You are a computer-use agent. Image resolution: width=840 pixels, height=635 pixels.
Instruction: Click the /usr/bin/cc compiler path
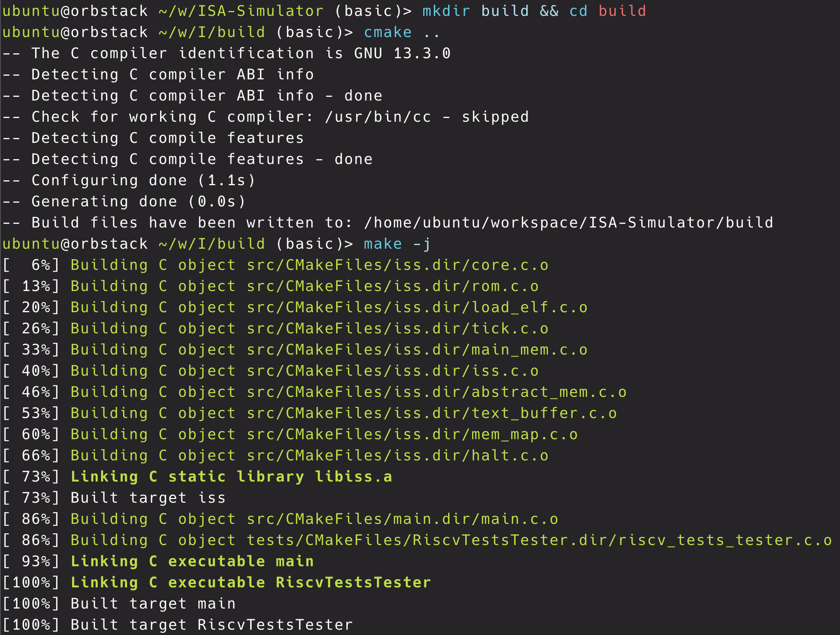(x=378, y=117)
